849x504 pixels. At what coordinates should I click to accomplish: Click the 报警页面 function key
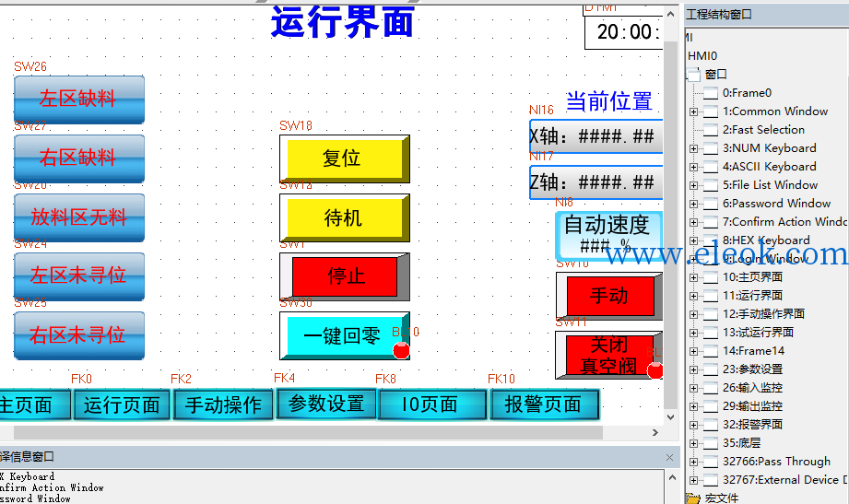[x=544, y=404]
